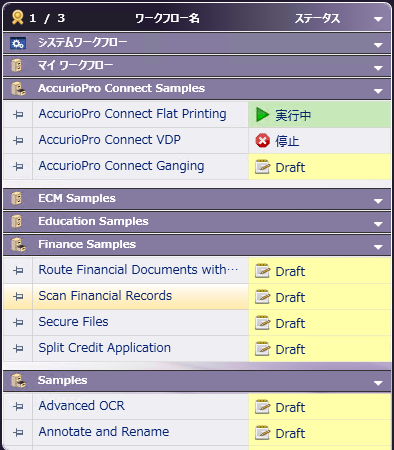The image size is (394, 450).
Task: Click the ECM Samples category label
Action: [77, 198]
